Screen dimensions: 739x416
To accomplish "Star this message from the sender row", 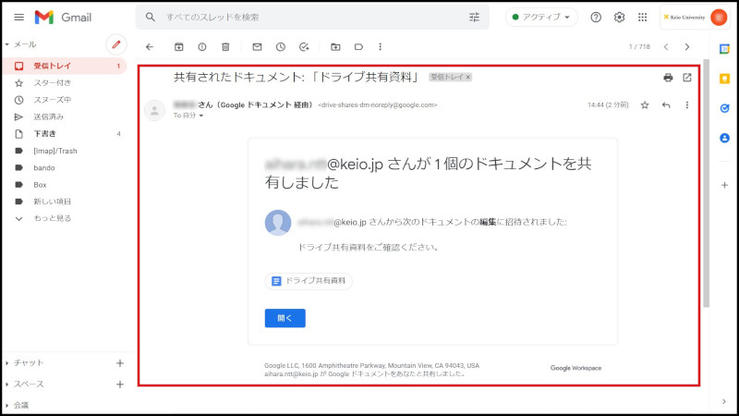I will 645,105.
